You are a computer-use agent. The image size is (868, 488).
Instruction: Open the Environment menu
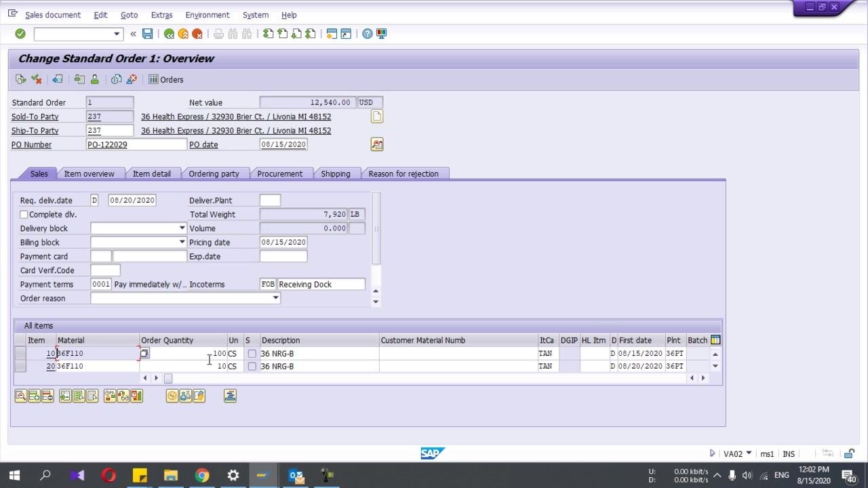click(207, 15)
